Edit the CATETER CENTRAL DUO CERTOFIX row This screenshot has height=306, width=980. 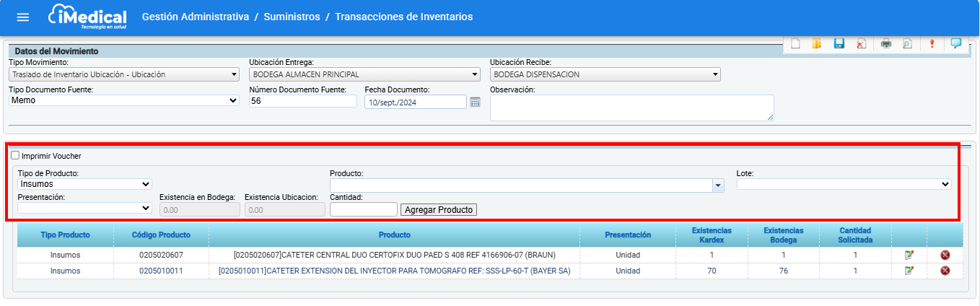click(909, 255)
